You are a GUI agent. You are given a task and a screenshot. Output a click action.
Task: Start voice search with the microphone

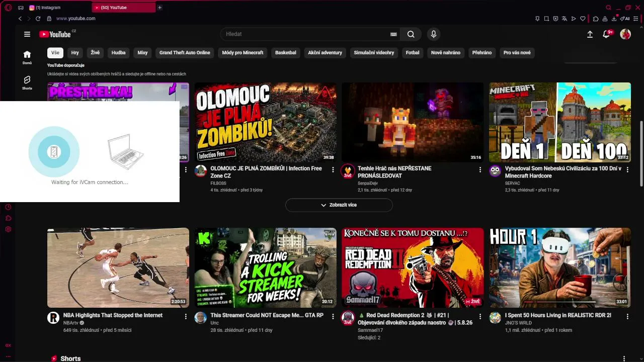pyautogui.click(x=434, y=34)
